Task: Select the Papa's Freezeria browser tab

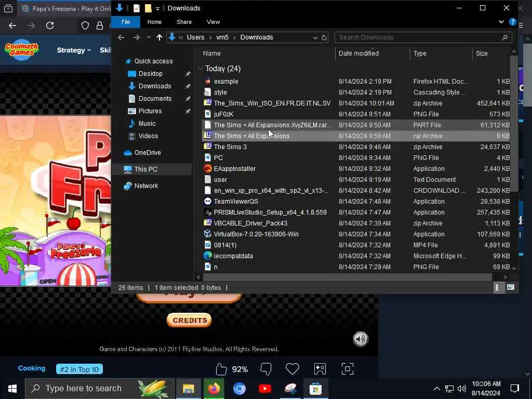Action: tap(64, 9)
